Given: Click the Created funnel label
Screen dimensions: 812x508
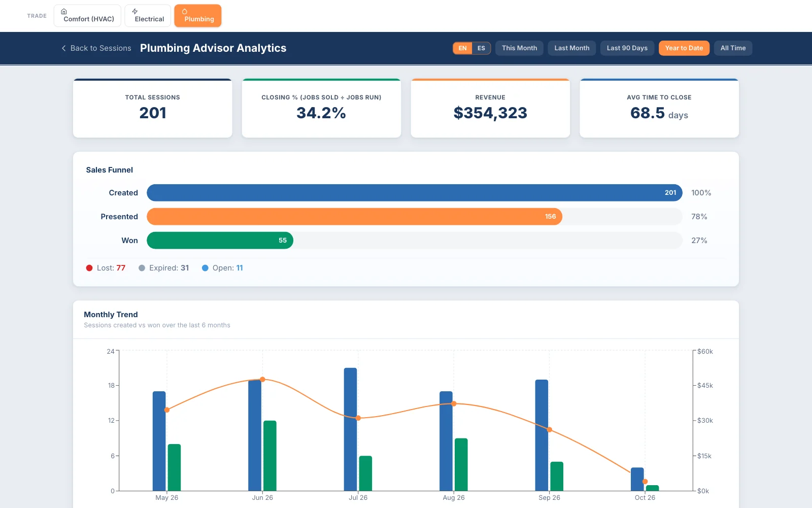Looking at the screenshot, I should (123, 193).
